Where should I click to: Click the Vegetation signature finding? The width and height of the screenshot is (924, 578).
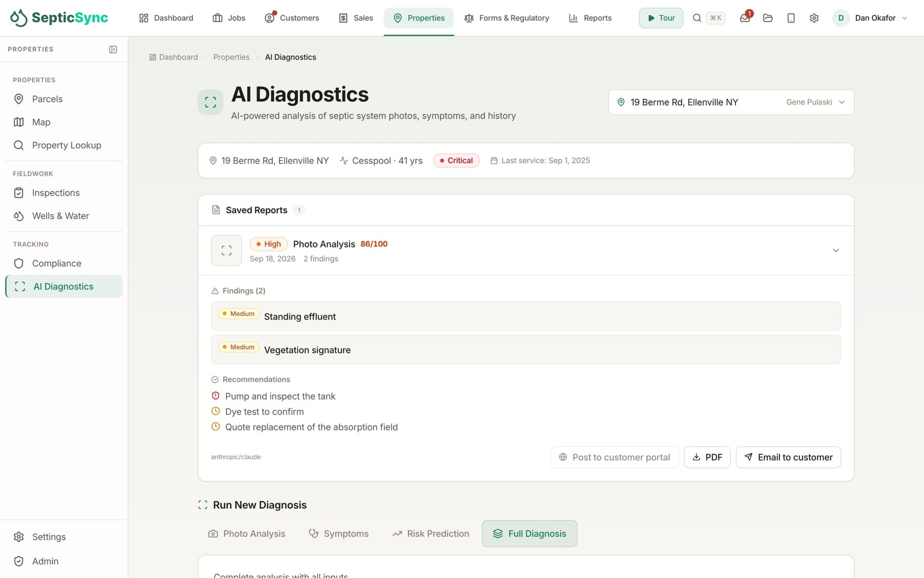(x=526, y=350)
